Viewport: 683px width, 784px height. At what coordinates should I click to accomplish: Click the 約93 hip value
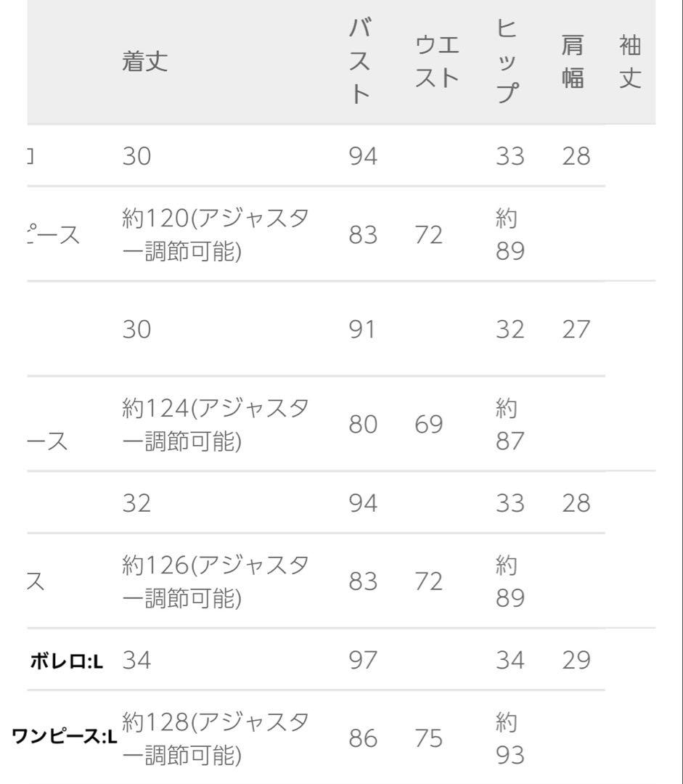pos(510,738)
